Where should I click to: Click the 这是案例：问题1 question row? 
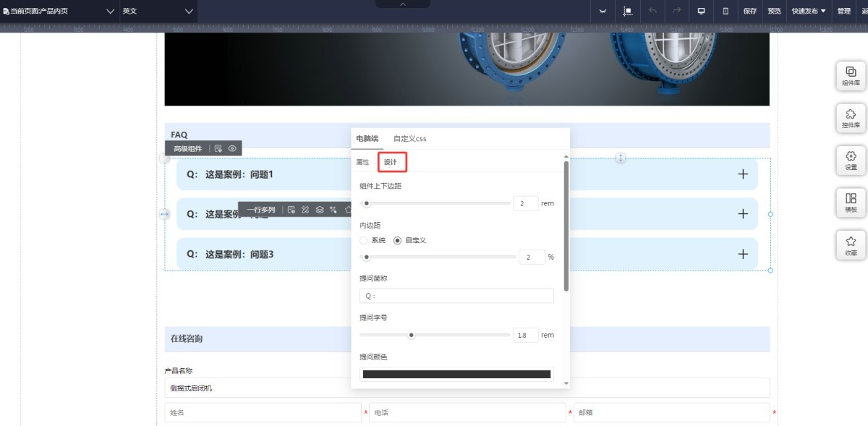(x=467, y=174)
